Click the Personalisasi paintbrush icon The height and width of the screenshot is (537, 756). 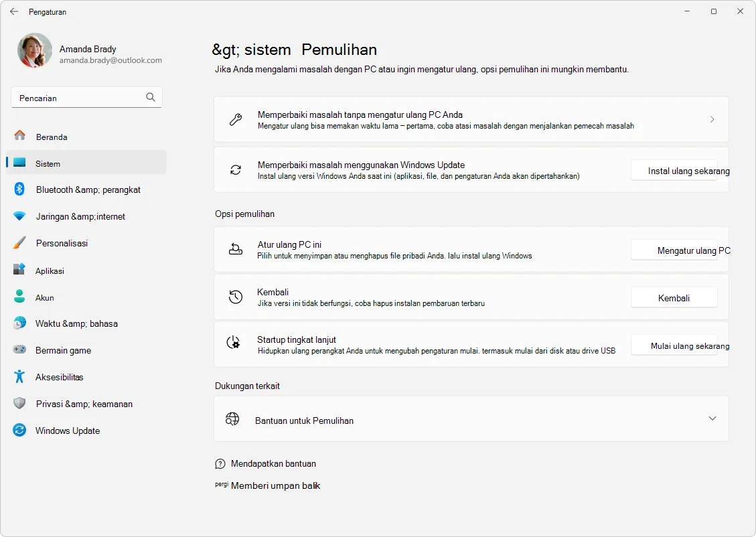point(19,242)
